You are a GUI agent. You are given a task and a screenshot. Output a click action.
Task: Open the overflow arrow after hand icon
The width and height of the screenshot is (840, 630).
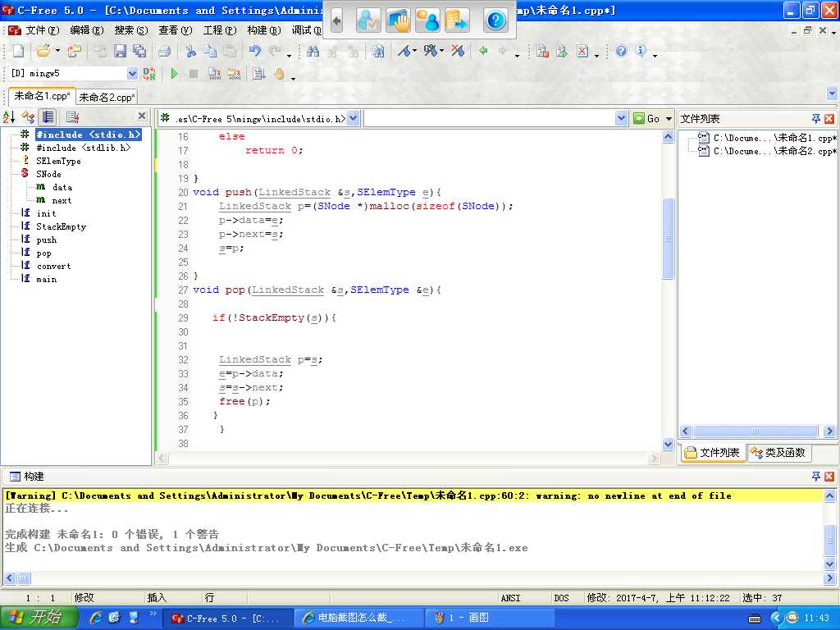[293, 78]
